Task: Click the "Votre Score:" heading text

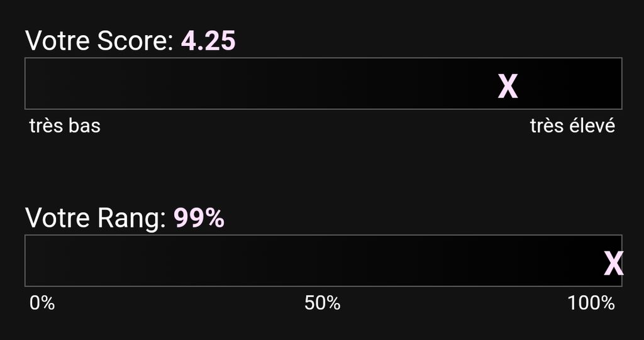Action: (99, 41)
